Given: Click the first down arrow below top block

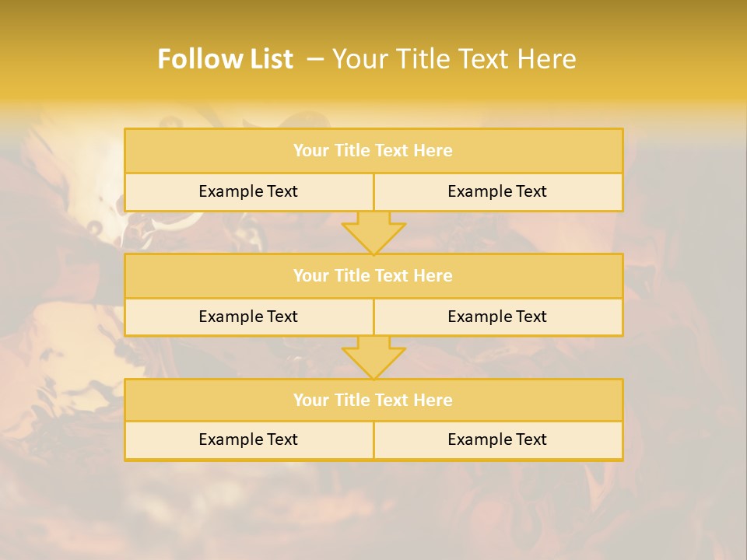Looking at the screenshot, I should [x=373, y=235].
